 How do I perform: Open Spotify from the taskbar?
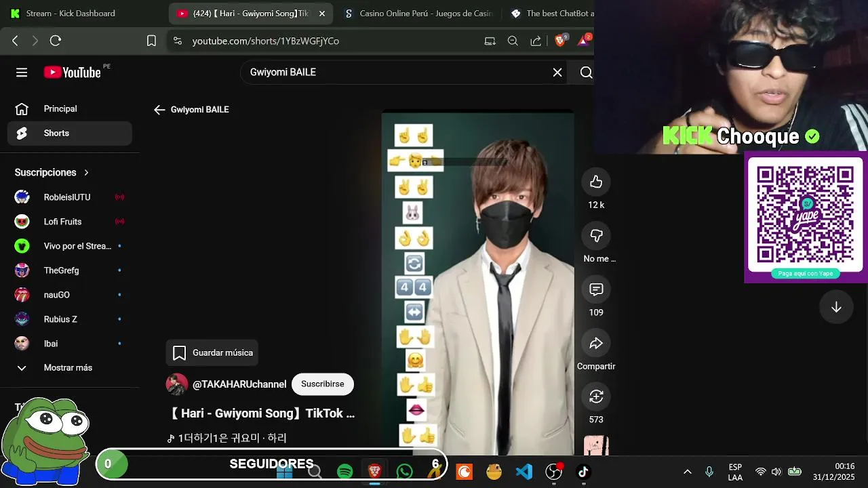tap(344, 471)
